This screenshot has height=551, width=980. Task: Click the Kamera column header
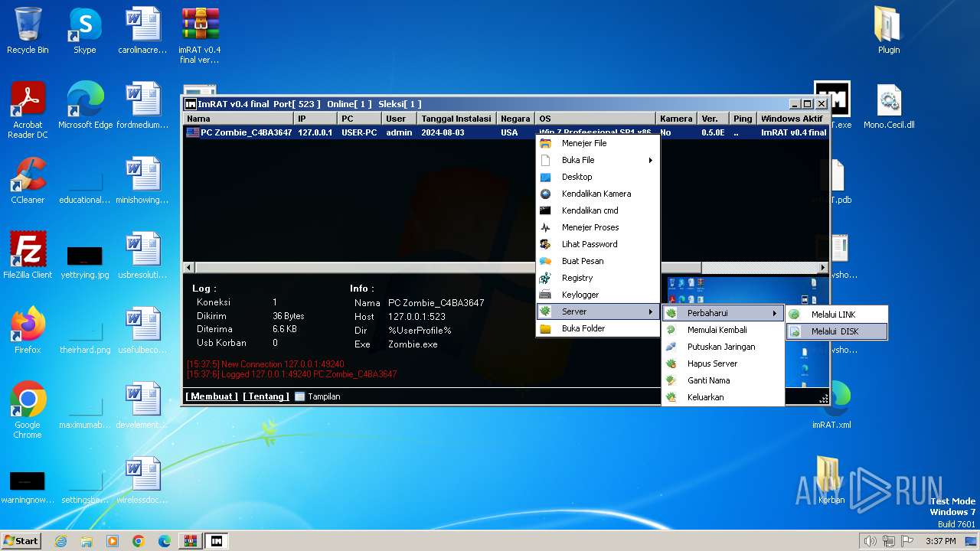point(676,119)
